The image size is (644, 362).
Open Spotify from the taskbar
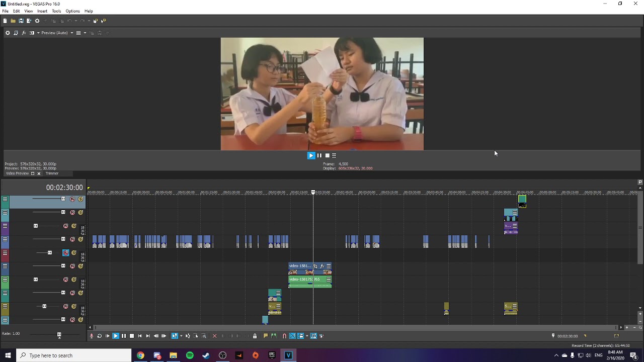pos(190,355)
